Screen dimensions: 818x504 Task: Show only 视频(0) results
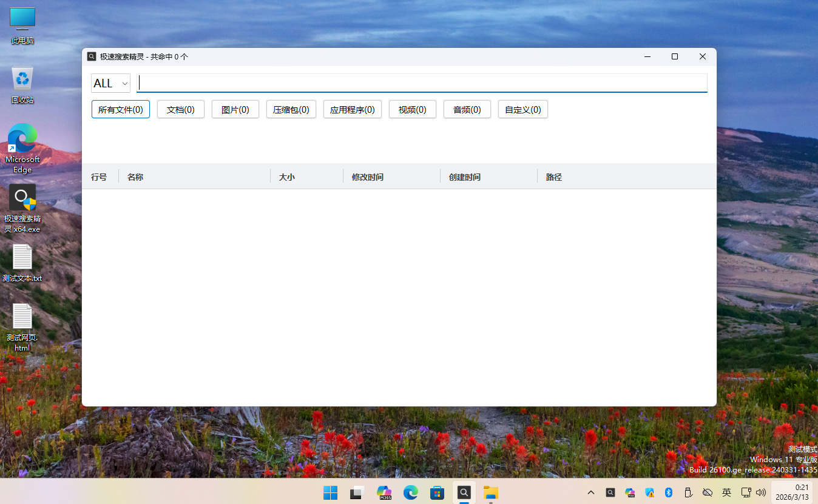pos(413,110)
